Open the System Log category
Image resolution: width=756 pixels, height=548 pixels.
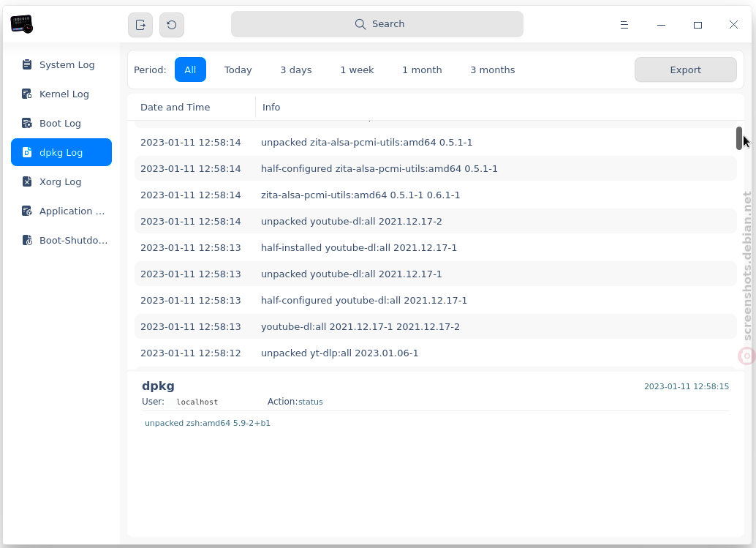pos(61,64)
